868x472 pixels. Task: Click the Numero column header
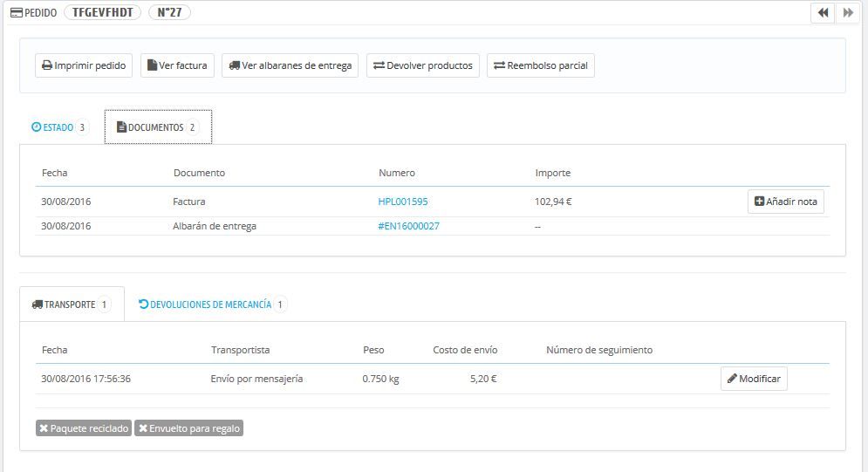pos(396,173)
